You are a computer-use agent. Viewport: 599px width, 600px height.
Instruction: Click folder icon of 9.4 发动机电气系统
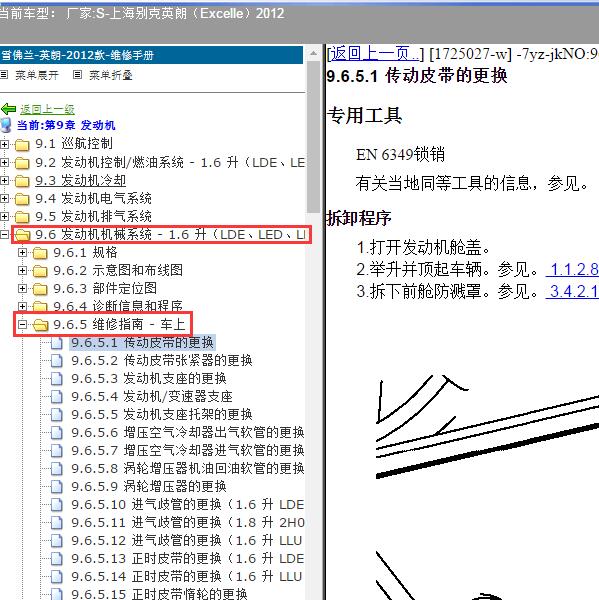[22, 199]
